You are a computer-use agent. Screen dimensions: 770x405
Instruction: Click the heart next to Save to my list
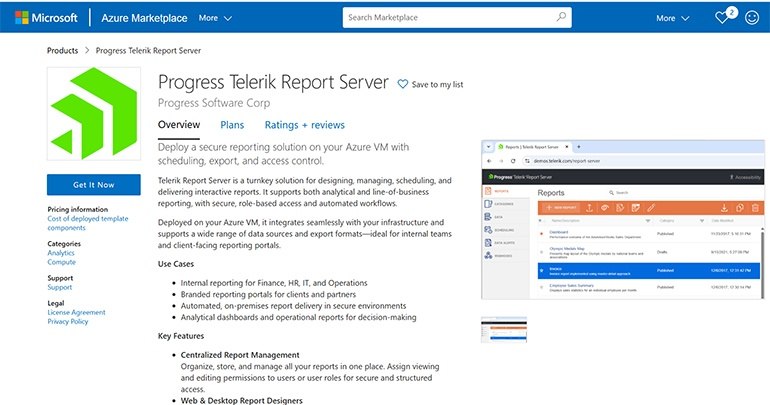tap(403, 85)
